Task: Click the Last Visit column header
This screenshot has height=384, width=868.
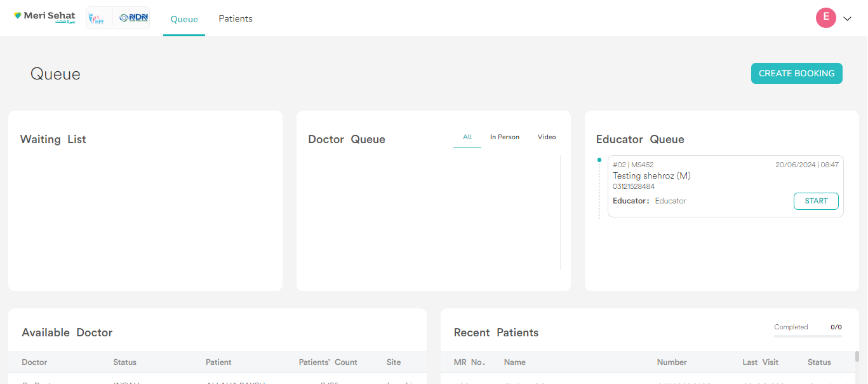Action: [x=760, y=362]
